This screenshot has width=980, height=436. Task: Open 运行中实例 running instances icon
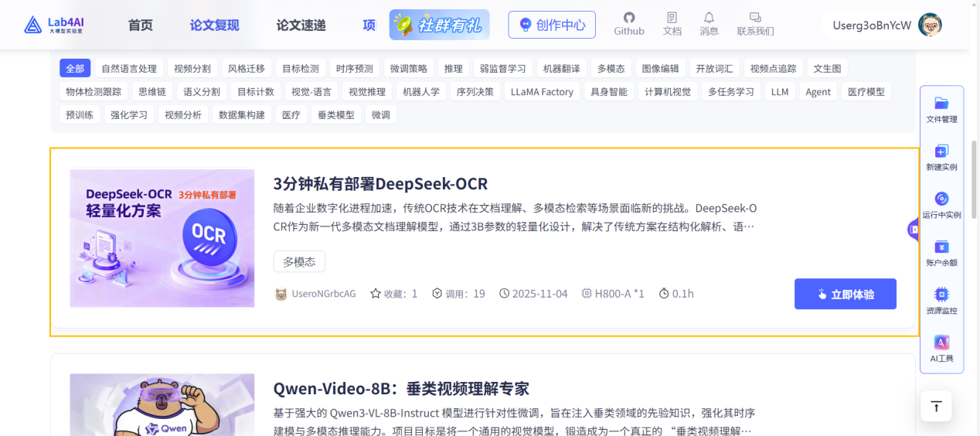click(x=941, y=199)
